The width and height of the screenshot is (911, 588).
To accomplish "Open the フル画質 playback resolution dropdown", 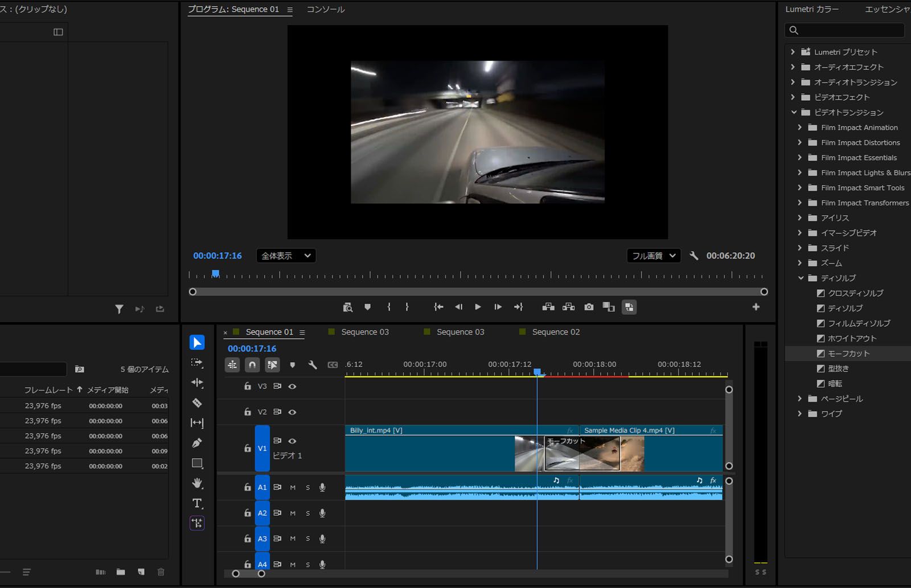I will point(654,256).
